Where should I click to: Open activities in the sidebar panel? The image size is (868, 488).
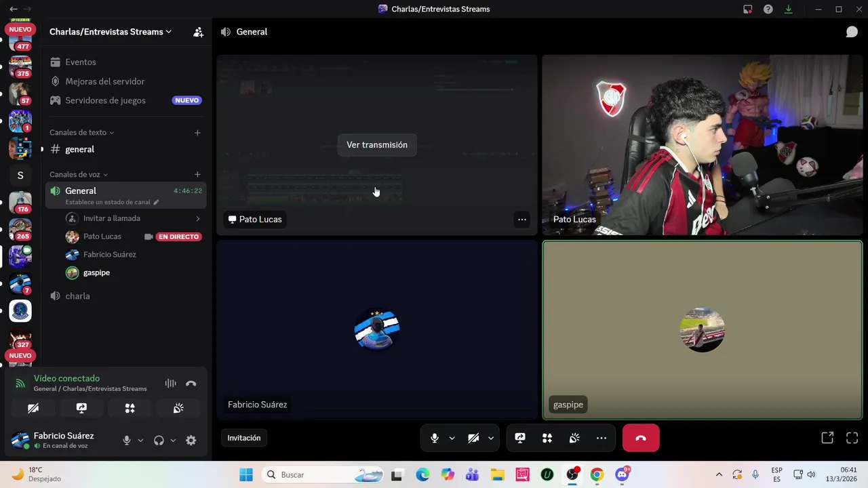click(x=130, y=408)
